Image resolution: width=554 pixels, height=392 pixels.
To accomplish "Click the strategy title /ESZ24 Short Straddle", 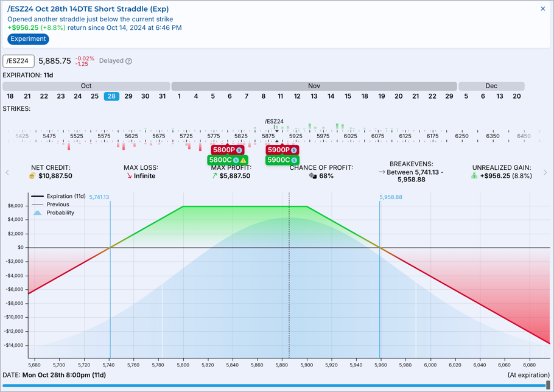I will coord(88,9).
